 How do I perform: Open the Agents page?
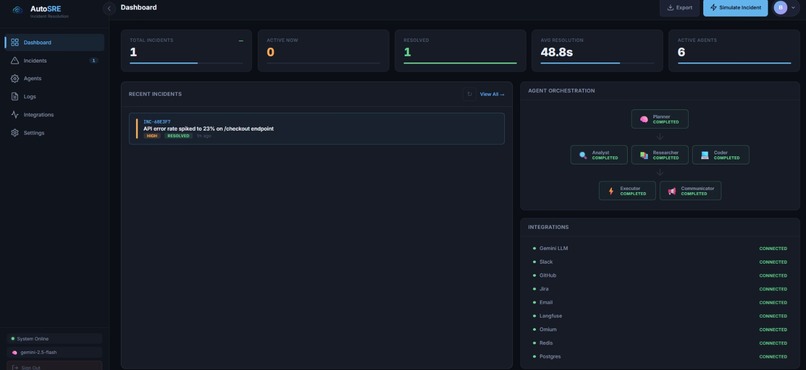pos(54,79)
